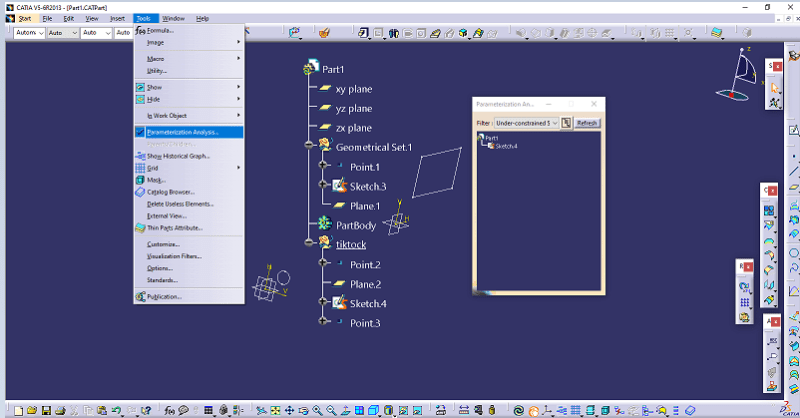This screenshot has height=418, width=800.
Task: Open the Macro submenu
Action: pyautogui.click(x=189, y=59)
